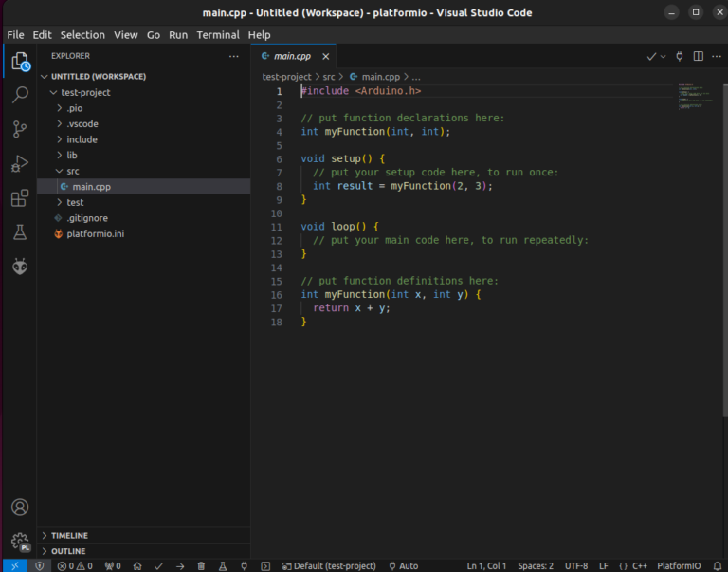Screen dimensions: 728x572
Task: Collapse the src folder
Action: [x=72, y=171]
